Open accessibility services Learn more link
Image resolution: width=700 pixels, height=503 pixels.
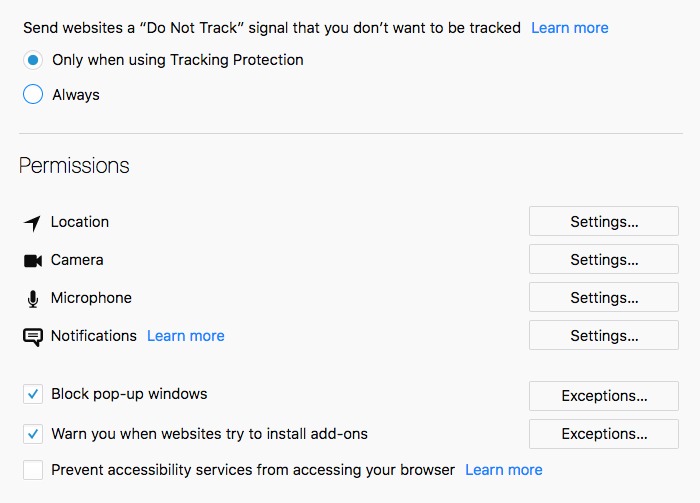click(x=504, y=470)
